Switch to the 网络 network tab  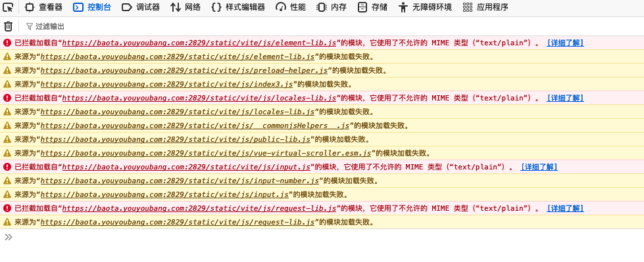click(186, 7)
